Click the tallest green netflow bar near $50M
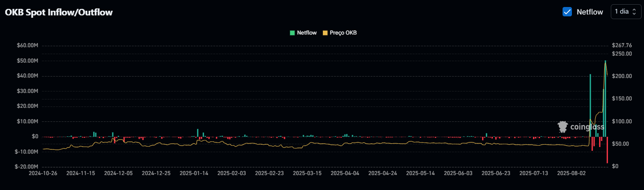Image resolution: width=644 pixels, height=190 pixels. click(605, 99)
